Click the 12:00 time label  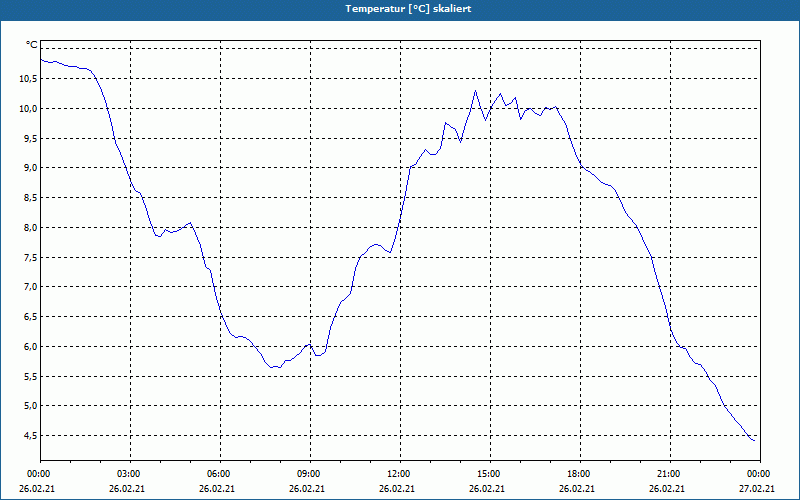click(399, 474)
